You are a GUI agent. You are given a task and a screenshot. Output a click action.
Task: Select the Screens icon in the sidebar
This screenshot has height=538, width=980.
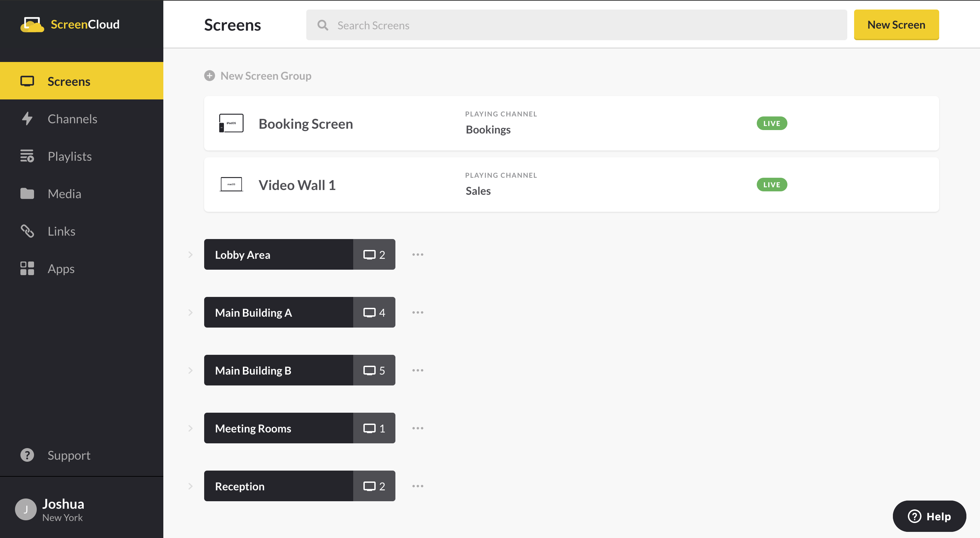pyautogui.click(x=27, y=81)
